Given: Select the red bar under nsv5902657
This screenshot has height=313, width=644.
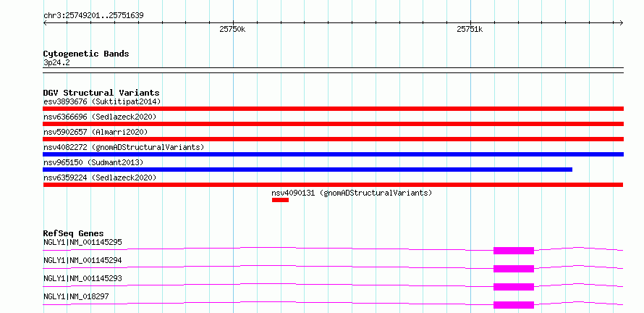Looking at the screenshot, I should click(x=333, y=139).
